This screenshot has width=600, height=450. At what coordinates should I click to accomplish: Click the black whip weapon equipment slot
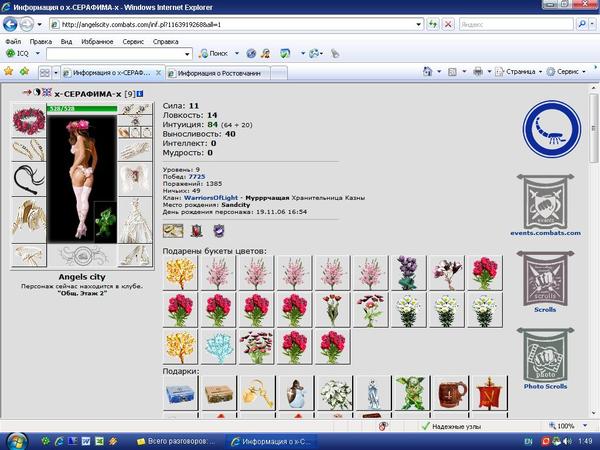29,179
